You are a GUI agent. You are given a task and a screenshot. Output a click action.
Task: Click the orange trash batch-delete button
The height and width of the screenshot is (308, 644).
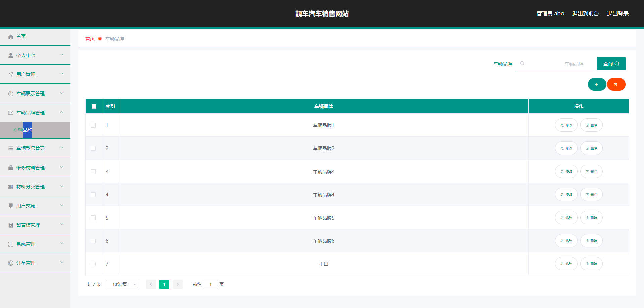616,84
